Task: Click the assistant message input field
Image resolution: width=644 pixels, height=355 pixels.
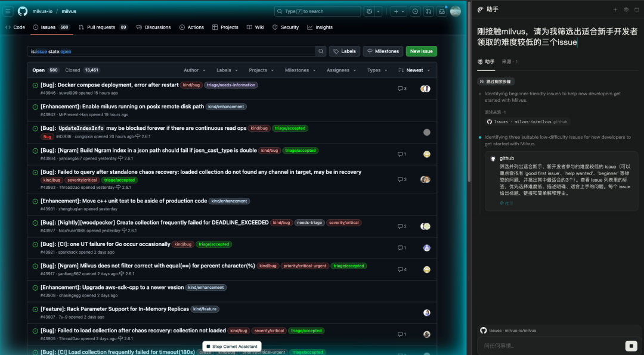Action: [550, 345]
